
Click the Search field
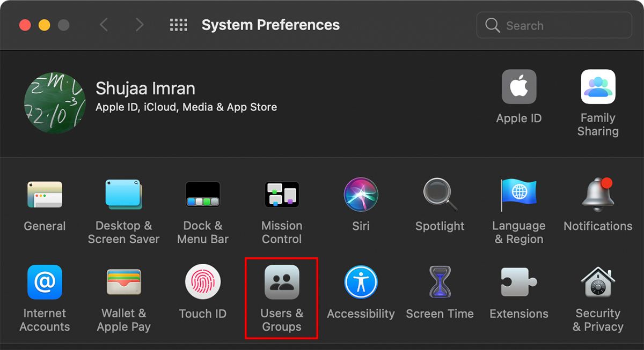pyautogui.click(x=553, y=25)
